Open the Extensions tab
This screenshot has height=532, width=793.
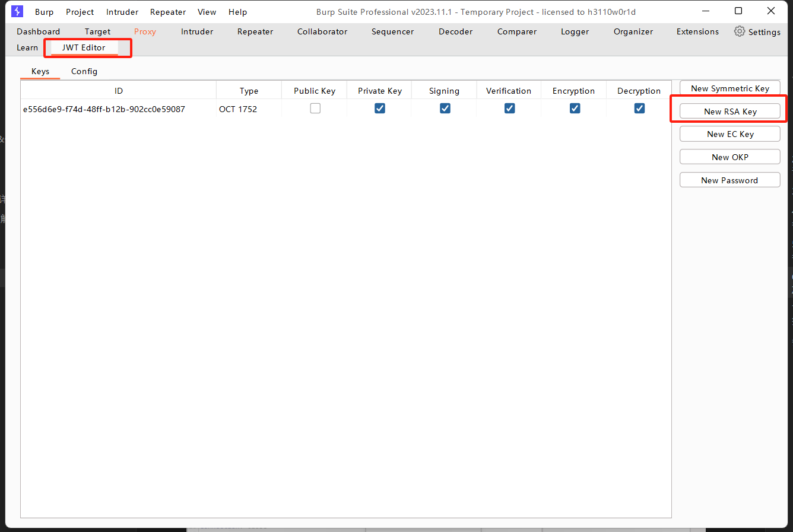coord(697,31)
